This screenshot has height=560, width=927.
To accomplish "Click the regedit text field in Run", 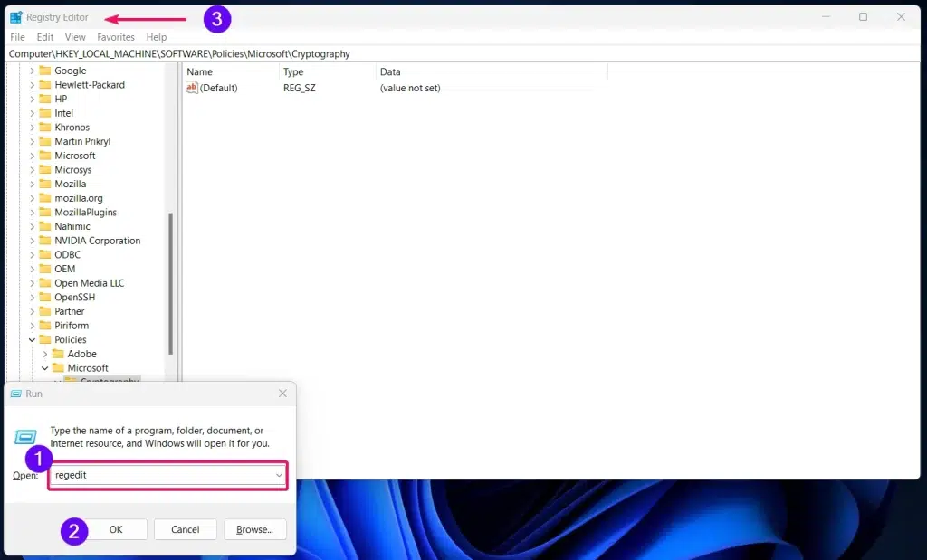I will 167,475.
